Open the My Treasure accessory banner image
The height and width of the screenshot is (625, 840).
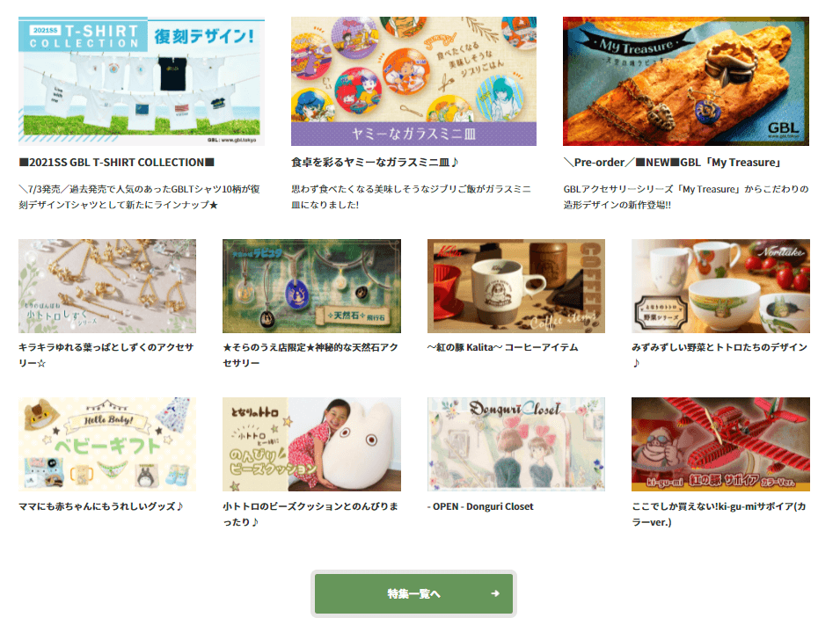click(x=686, y=81)
